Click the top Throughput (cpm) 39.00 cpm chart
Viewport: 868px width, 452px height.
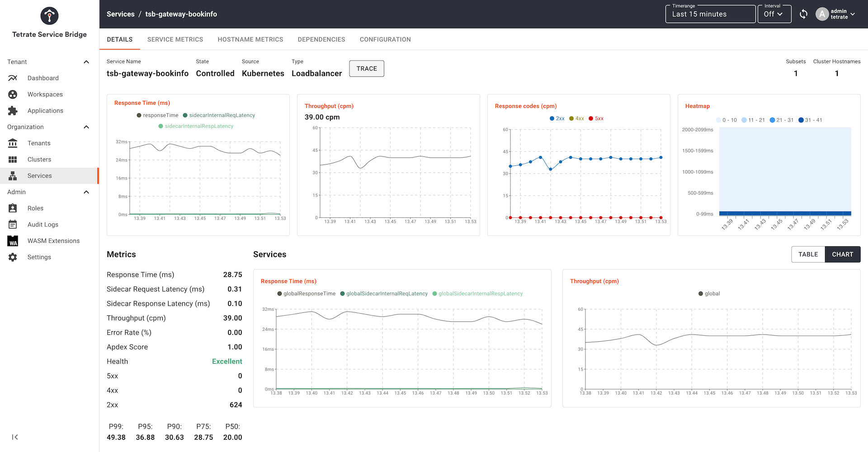[x=388, y=165]
